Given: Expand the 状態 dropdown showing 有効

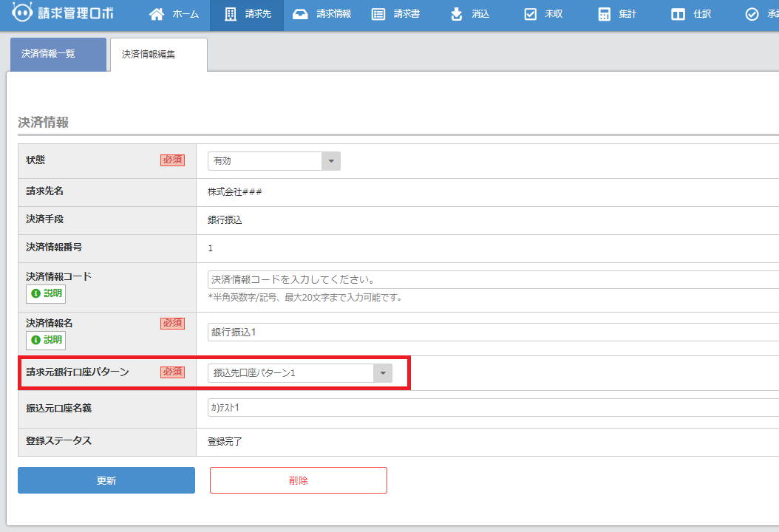Looking at the screenshot, I should click(330, 161).
